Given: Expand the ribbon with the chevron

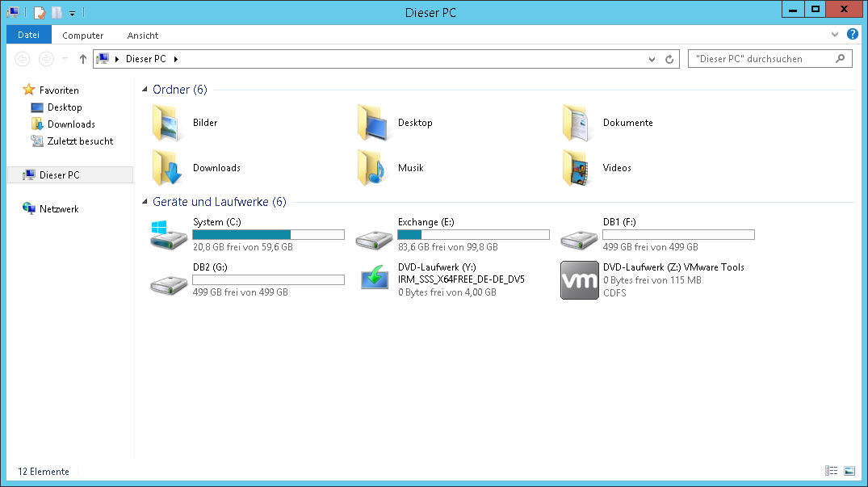Looking at the screenshot, I should click(835, 36).
